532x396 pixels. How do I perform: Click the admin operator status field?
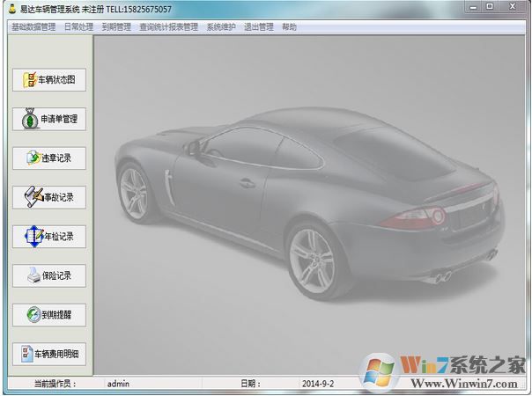click(118, 384)
